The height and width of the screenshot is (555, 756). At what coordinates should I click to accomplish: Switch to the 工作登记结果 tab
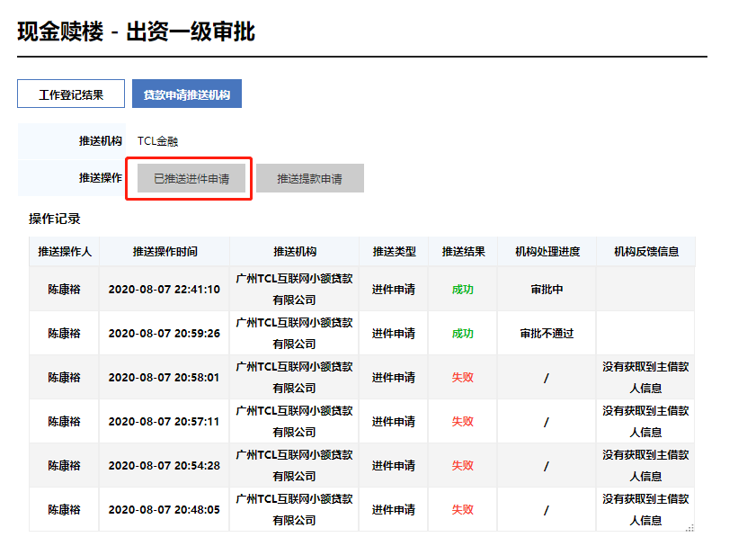[71, 94]
